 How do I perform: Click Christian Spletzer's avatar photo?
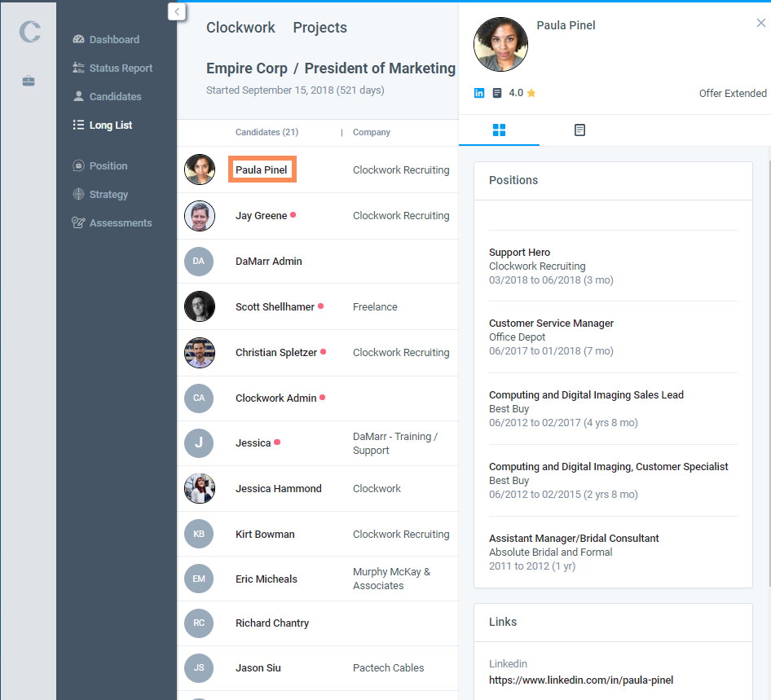point(200,353)
